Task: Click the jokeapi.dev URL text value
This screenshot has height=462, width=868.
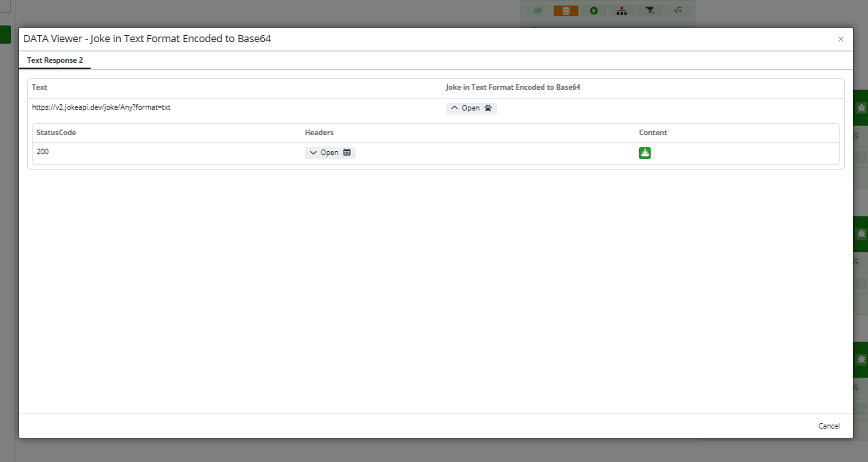Action: tap(101, 107)
